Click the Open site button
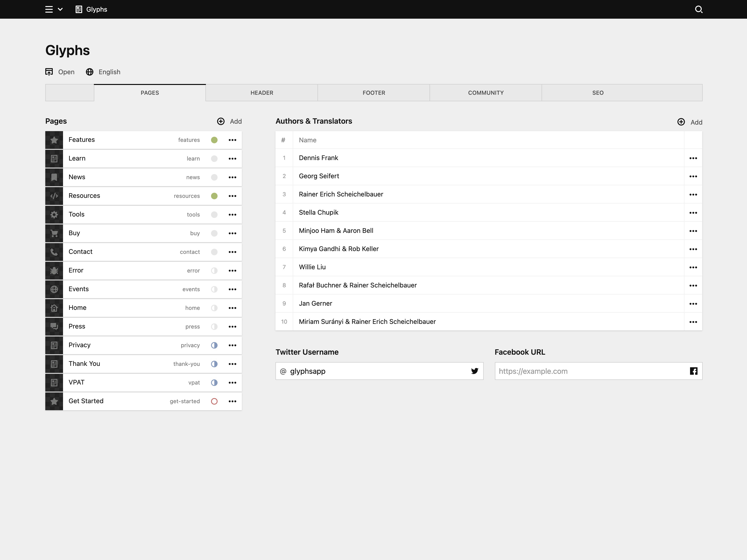This screenshot has width=747, height=560. 60,72
